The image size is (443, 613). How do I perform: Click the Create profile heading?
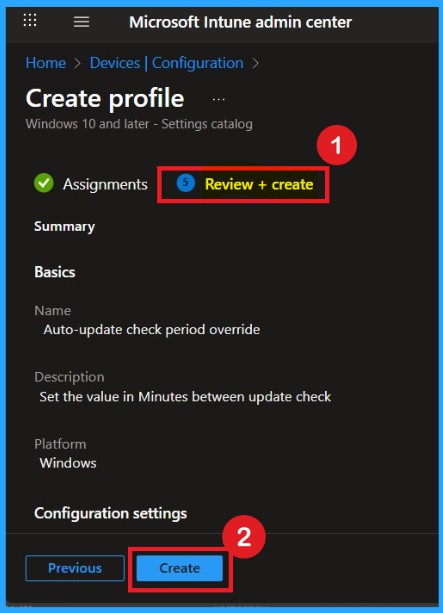point(105,98)
